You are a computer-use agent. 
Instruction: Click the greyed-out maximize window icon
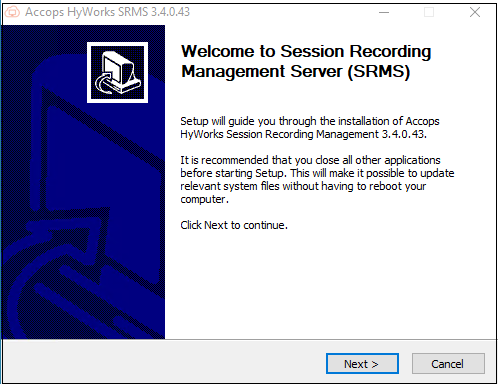[x=429, y=12]
